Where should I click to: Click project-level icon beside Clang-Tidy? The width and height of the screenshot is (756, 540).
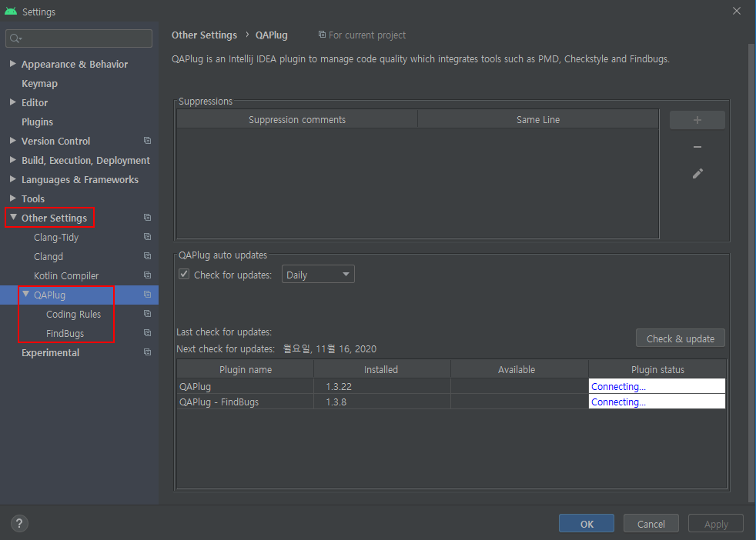click(x=148, y=237)
